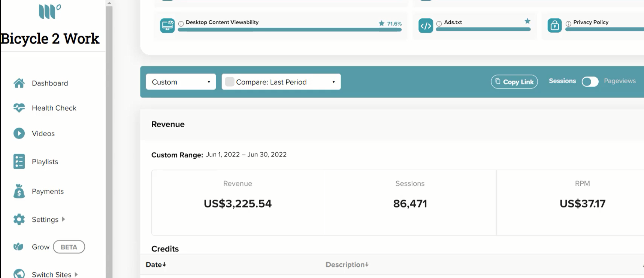
Task: Click the Revenue section heading
Action: tap(168, 124)
